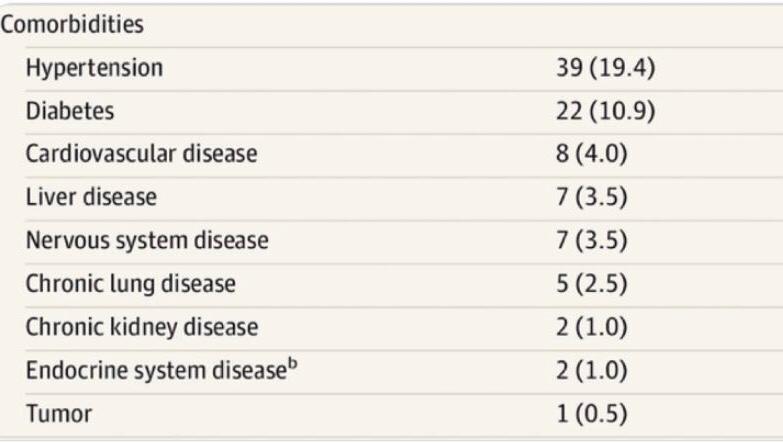Click the Hypertension value 39 (19.4)

(x=605, y=69)
